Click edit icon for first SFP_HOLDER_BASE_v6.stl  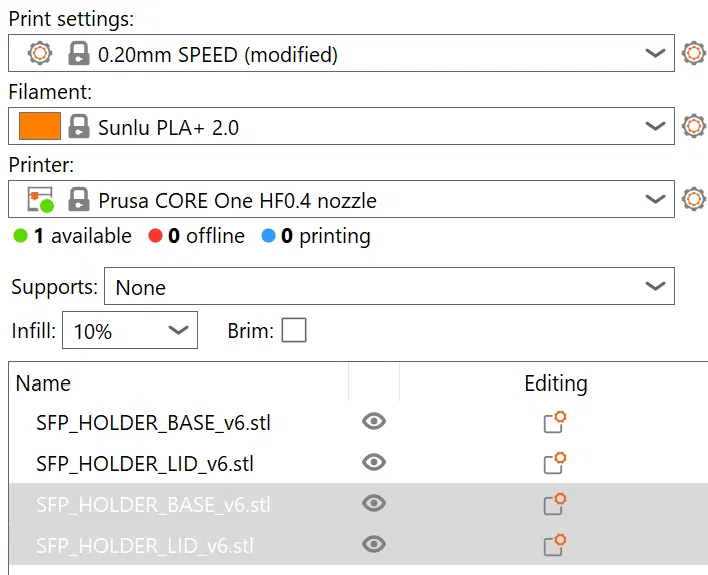tap(555, 422)
